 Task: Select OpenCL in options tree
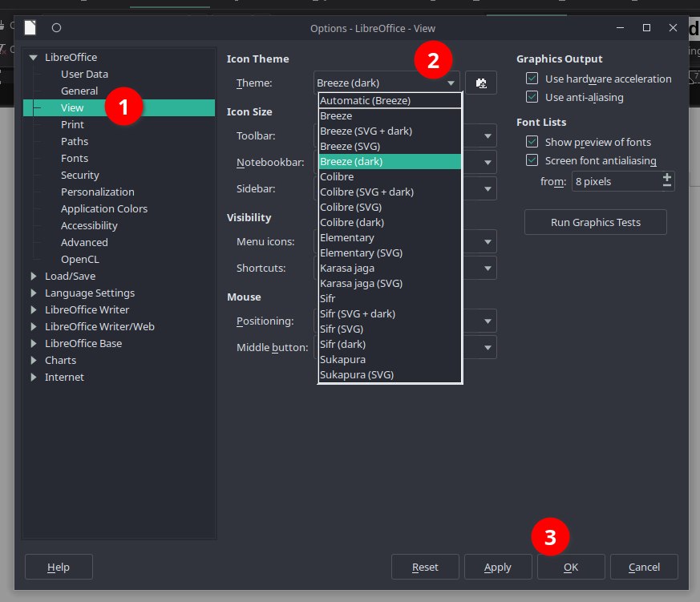click(80, 259)
